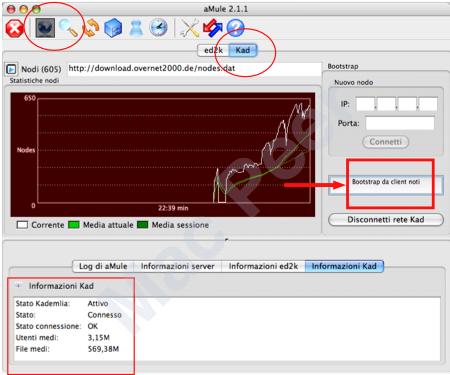Screen dimensions: 450x375
Task: Open the About question mark icon
Action: click(x=235, y=28)
